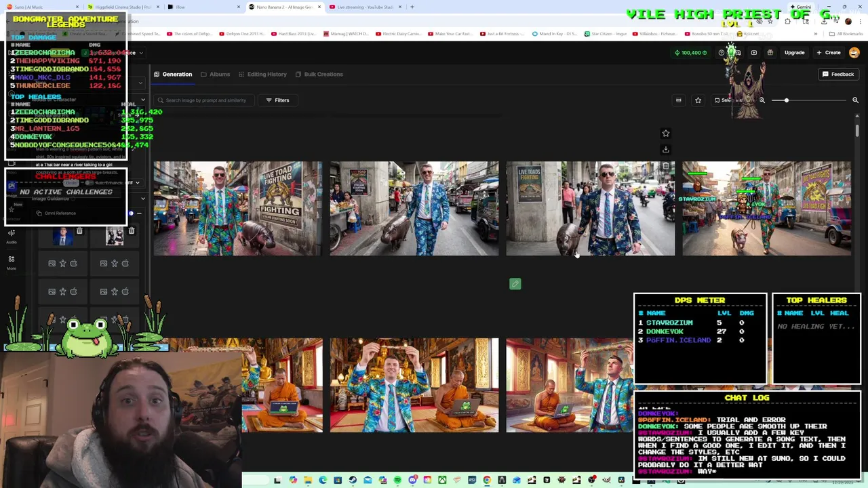Collapse the Image Guidance section chevron
Image resolution: width=868 pixels, height=488 pixels.
(142, 199)
